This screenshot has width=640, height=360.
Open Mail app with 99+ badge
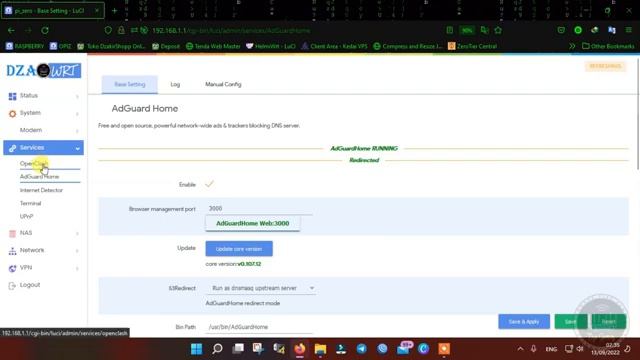pos(404,348)
